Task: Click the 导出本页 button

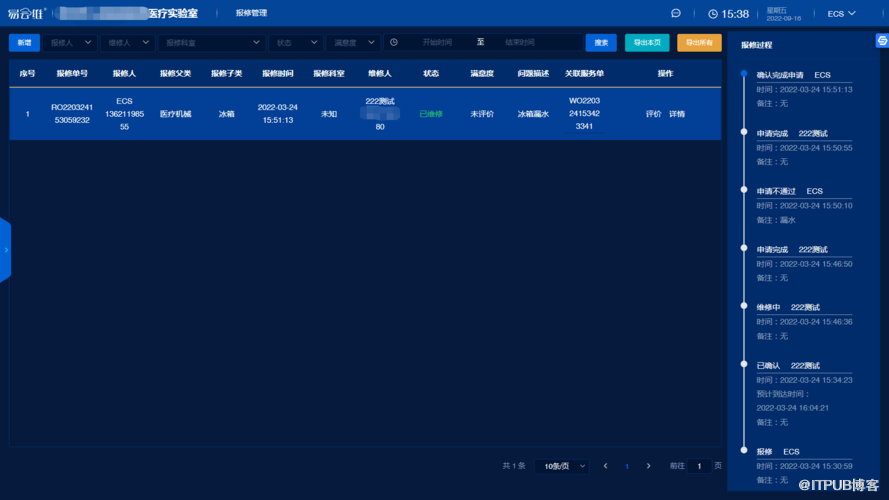Action: pos(647,42)
